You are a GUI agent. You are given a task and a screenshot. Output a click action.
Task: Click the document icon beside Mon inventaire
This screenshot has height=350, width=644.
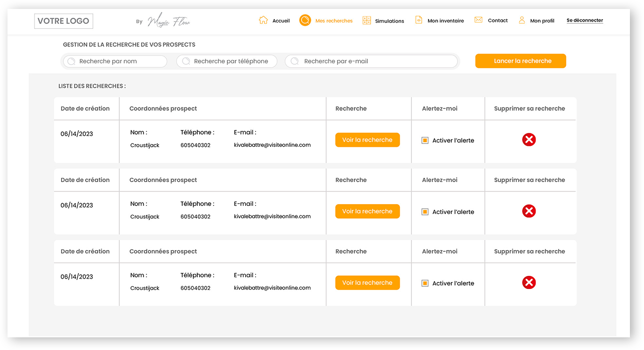[419, 20]
